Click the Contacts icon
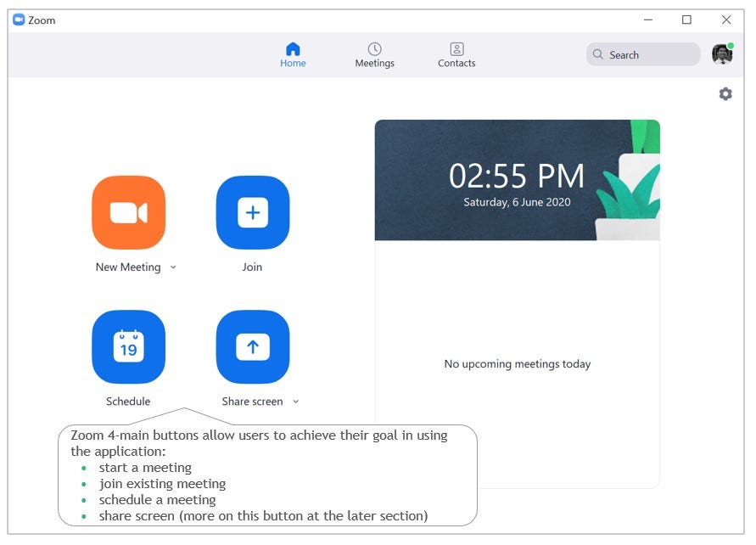The width and height of the screenshot is (756, 545). pyautogui.click(x=456, y=48)
